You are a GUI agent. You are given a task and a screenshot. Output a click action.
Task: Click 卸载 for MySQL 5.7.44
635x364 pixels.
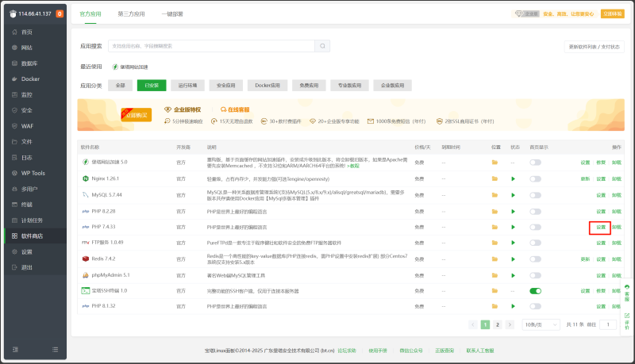pyautogui.click(x=617, y=195)
